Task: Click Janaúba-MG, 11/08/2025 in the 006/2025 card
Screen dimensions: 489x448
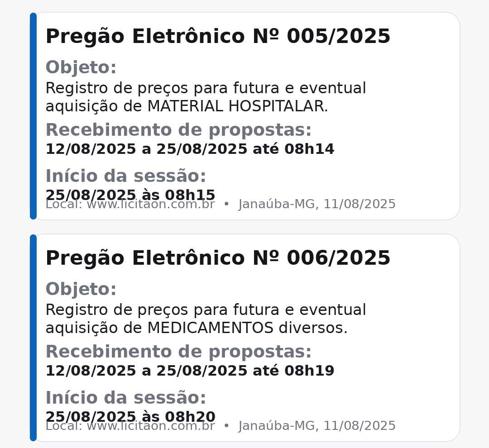Action: coord(317,426)
